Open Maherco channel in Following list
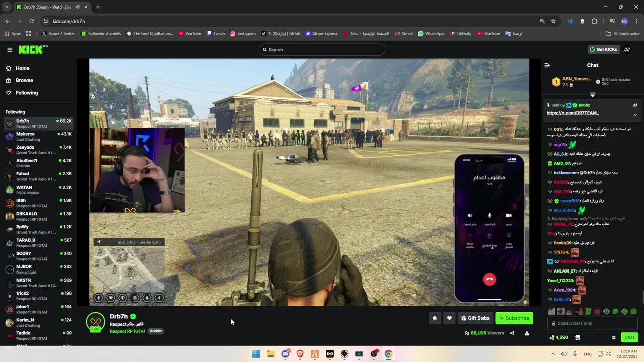644x362 pixels. (39, 136)
